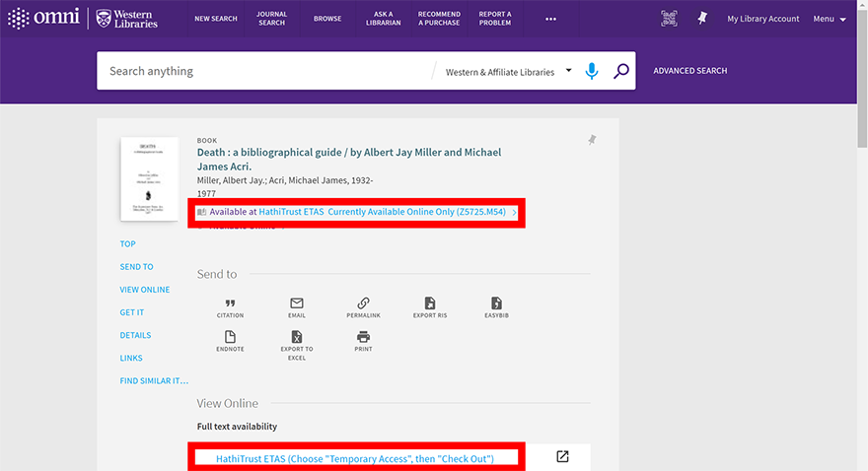
Task: Open HathiTrust link in new window icon
Action: [x=562, y=456]
